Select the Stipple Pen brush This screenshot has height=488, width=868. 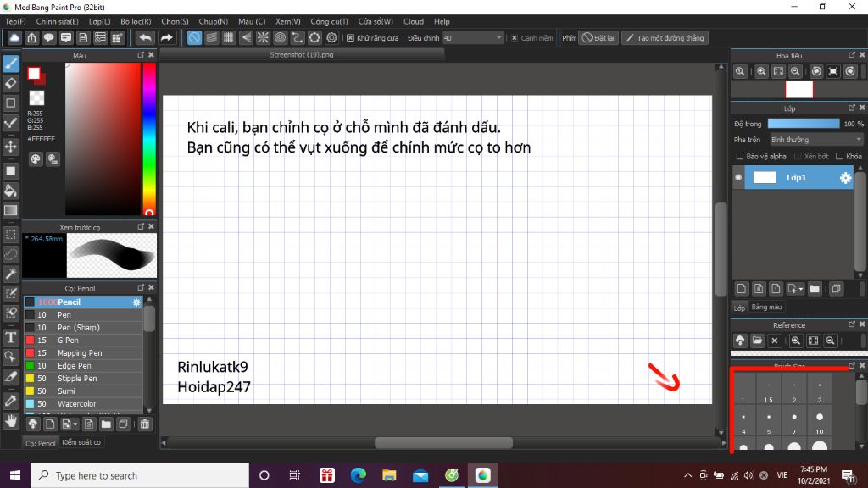[83, 379]
